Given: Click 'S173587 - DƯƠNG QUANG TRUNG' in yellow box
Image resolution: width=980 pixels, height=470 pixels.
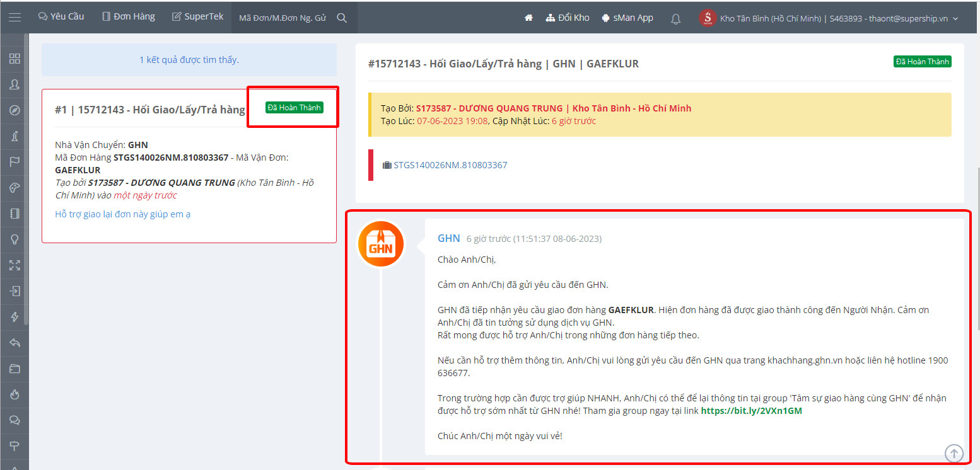Looking at the screenshot, I should (x=490, y=108).
